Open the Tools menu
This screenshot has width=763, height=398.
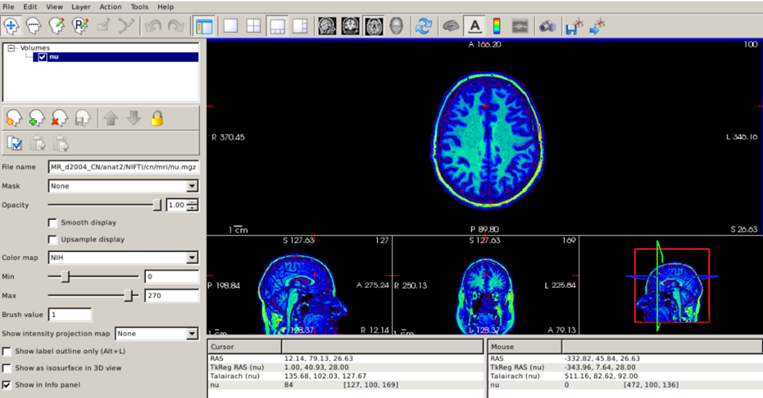click(139, 7)
